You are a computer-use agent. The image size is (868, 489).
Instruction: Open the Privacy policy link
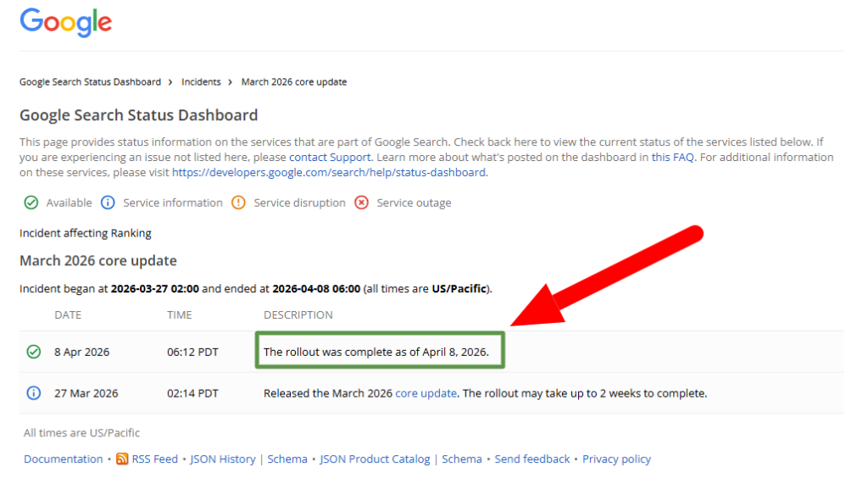pyautogui.click(x=616, y=459)
